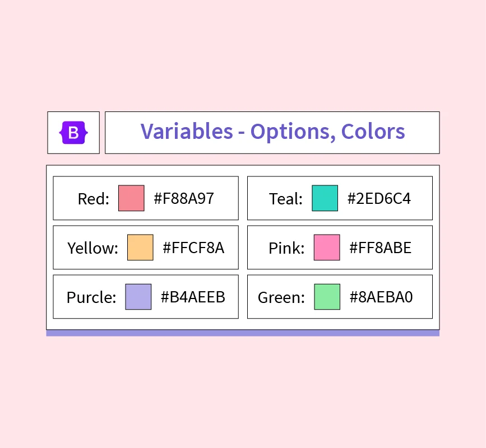Image resolution: width=486 pixels, height=448 pixels.
Task: Select the "Pink:" label text
Action: click(x=286, y=248)
